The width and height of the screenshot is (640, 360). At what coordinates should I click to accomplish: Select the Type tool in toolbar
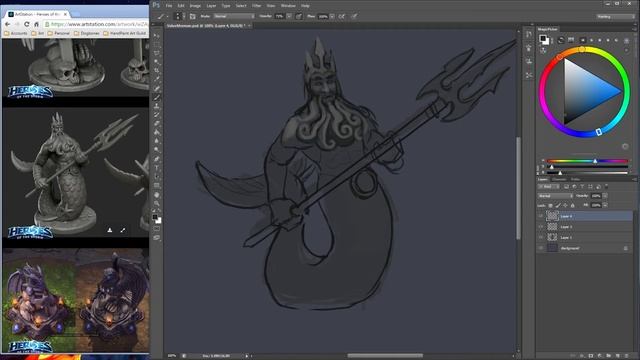pyautogui.click(x=157, y=168)
